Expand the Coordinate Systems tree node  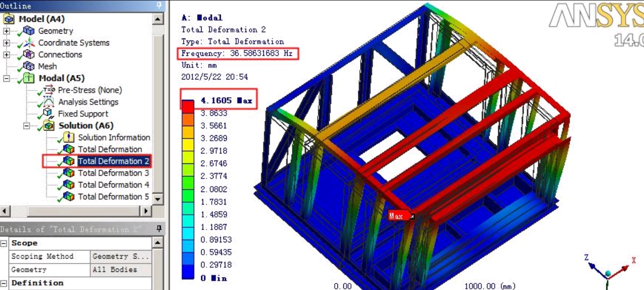click(6, 43)
